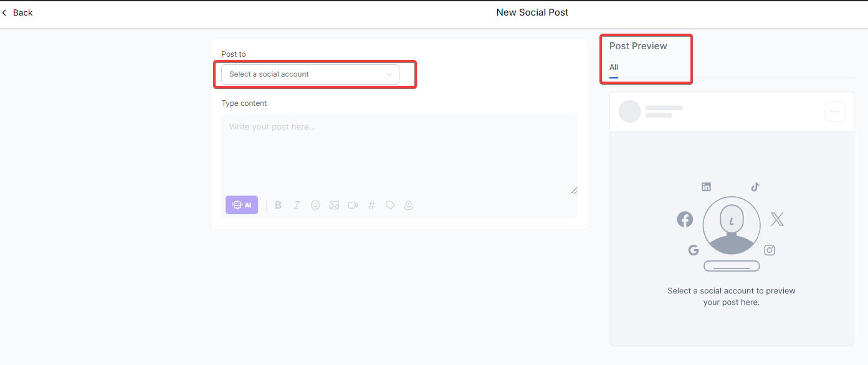Open the 'Select a social account' dropdown
The image size is (868, 365).
[x=310, y=74]
